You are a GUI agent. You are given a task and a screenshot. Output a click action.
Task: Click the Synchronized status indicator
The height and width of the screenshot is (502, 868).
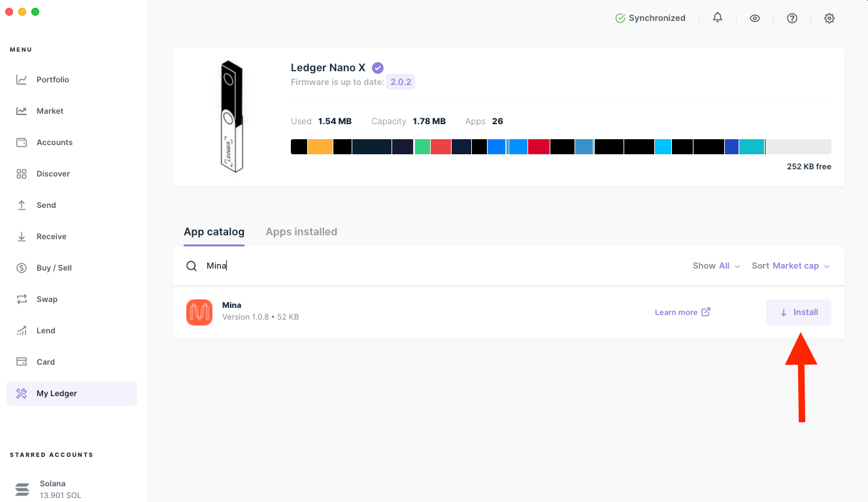[x=650, y=18]
